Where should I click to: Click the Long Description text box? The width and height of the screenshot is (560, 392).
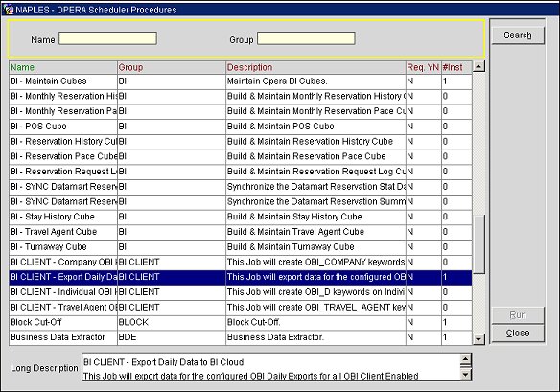pos(271,367)
